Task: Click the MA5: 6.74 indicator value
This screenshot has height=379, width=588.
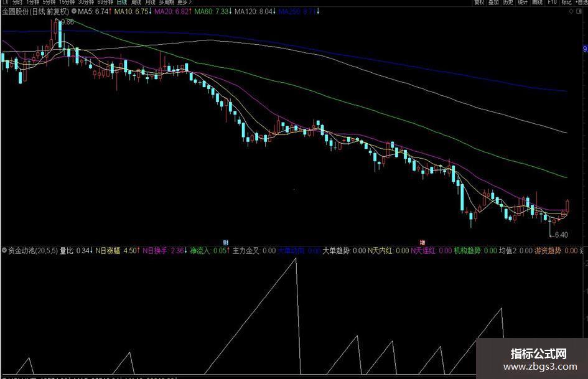Action: pyautogui.click(x=95, y=12)
